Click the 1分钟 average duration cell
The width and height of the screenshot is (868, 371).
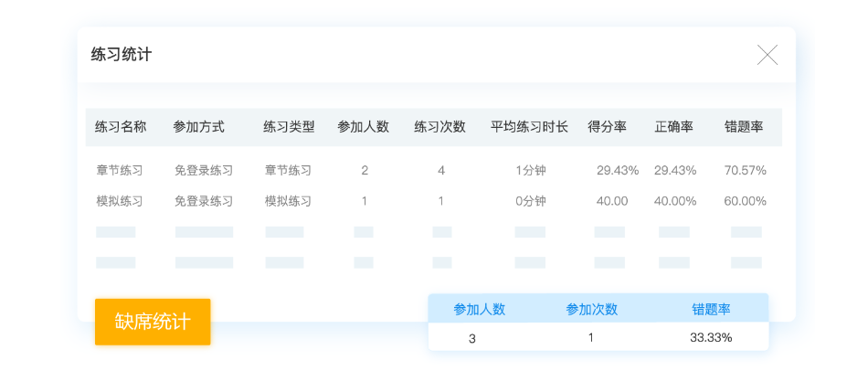(x=531, y=170)
